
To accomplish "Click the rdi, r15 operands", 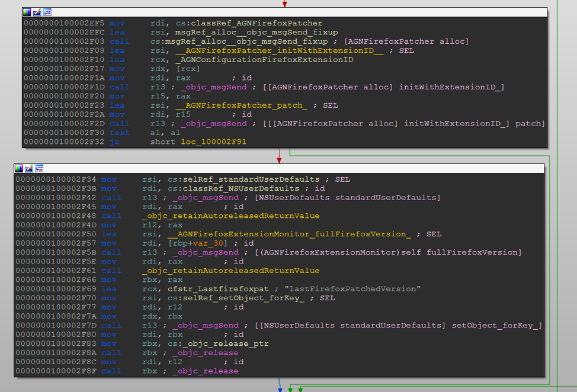I will click(x=171, y=114).
